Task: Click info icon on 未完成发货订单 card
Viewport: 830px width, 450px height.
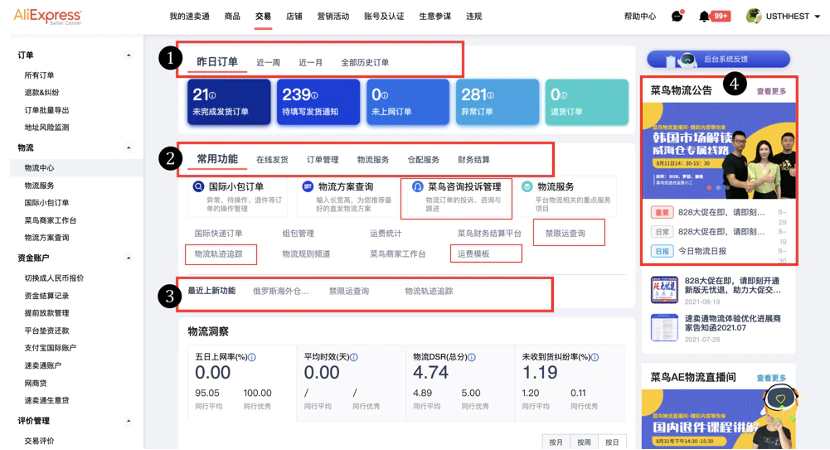Action: coord(212,96)
